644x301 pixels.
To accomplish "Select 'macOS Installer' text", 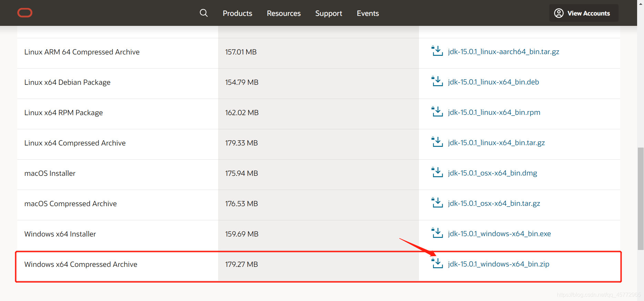I will click(x=50, y=173).
